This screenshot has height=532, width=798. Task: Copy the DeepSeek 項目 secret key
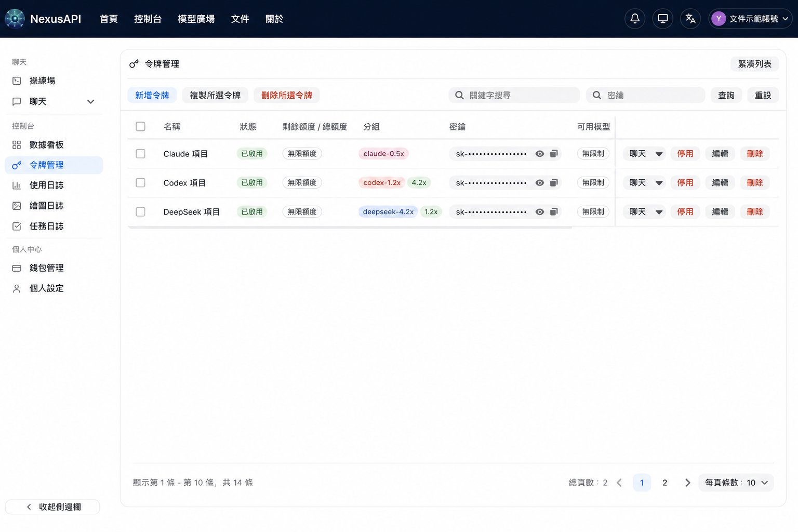[x=554, y=212]
